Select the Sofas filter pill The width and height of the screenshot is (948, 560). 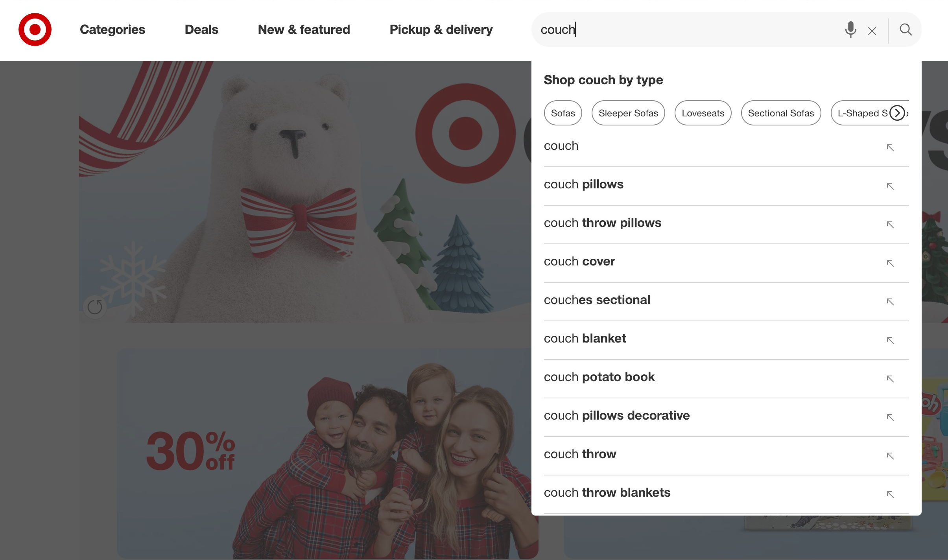click(563, 112)
